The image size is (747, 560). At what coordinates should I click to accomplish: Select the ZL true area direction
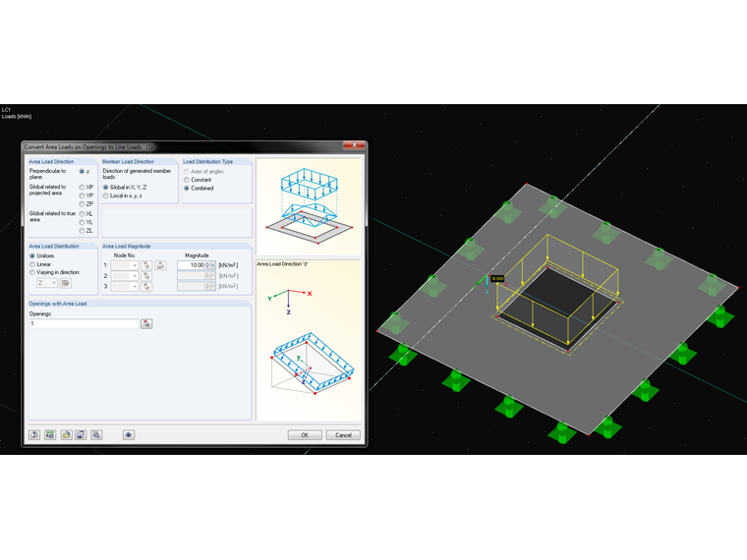pyautogui.click(x=82, y=231)
